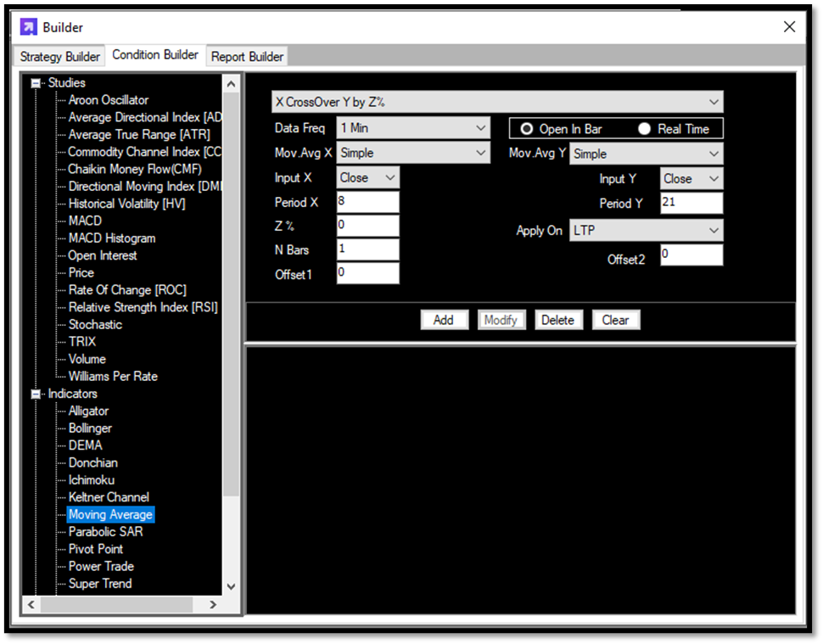
Task: Select the Power Trade indicator
Action: pyautogui.click(x=101, y=567)
